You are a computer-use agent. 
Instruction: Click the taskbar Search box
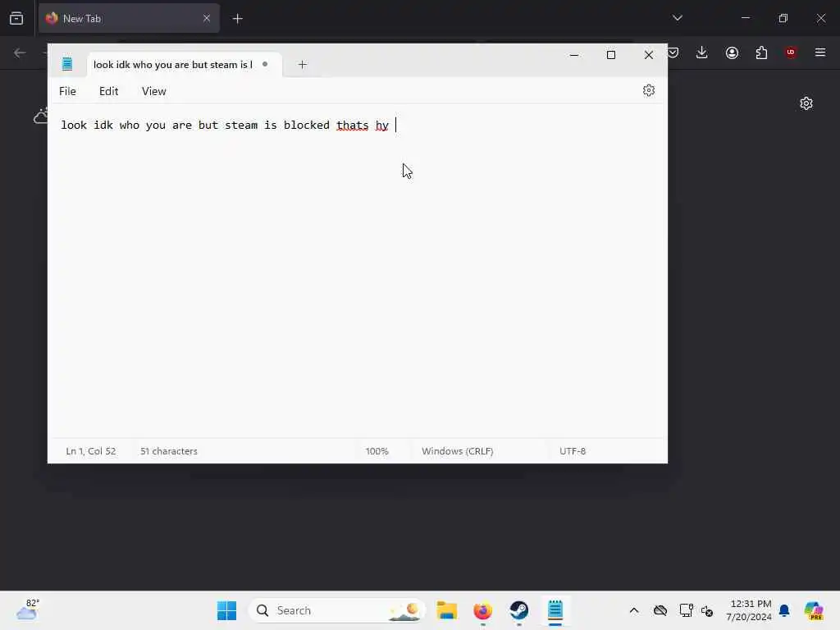pyautogui.click(x=337, y=610)
